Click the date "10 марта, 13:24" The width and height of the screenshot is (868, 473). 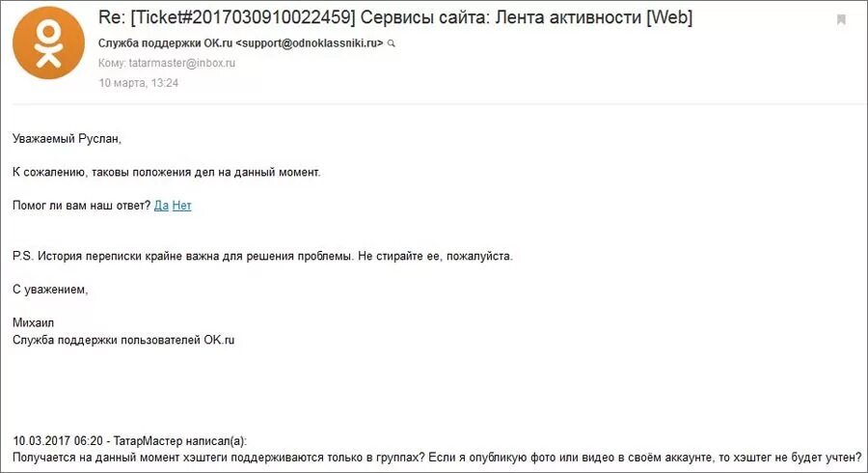(139, 83)
